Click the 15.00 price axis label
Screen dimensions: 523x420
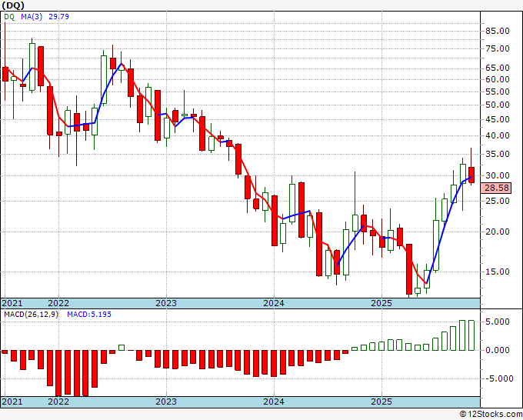(498, 272)
